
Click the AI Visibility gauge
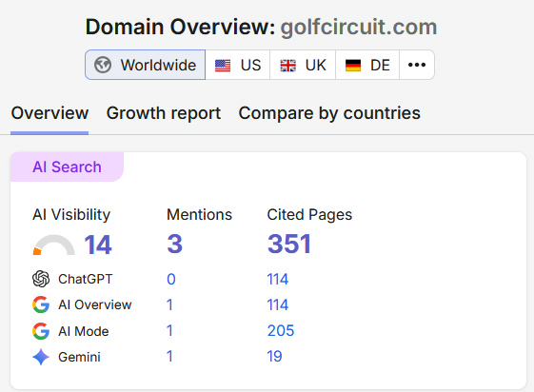(54, 245)
